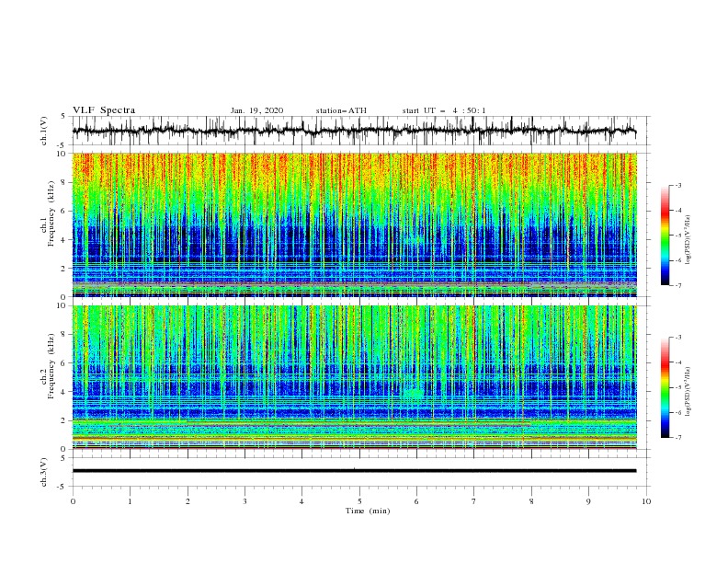Image resolution: width=728 pixels, height=563 pixels.
Task: Click the "start UT = 4 :50: 1" text
Action: (443, 110)
